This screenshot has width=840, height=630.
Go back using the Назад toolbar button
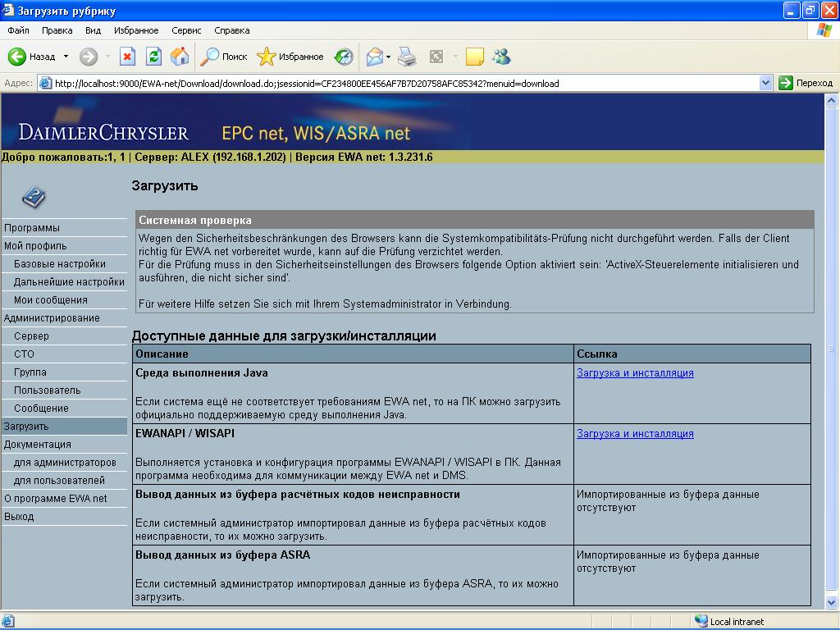pyautogui.click(x=32, y=57)
